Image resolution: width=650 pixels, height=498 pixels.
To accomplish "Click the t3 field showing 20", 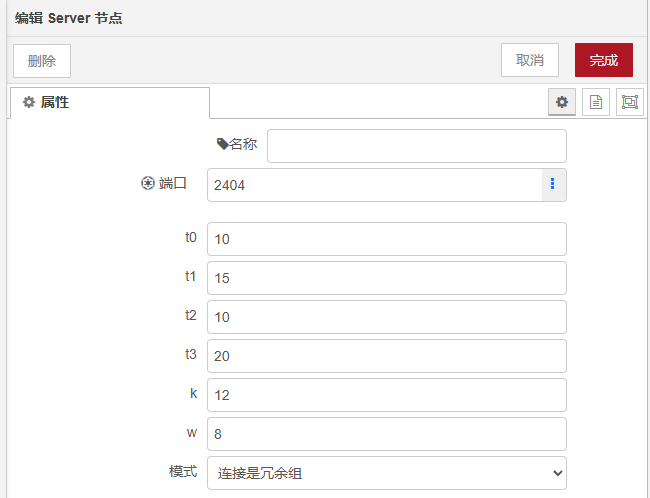I will [386, 356].
